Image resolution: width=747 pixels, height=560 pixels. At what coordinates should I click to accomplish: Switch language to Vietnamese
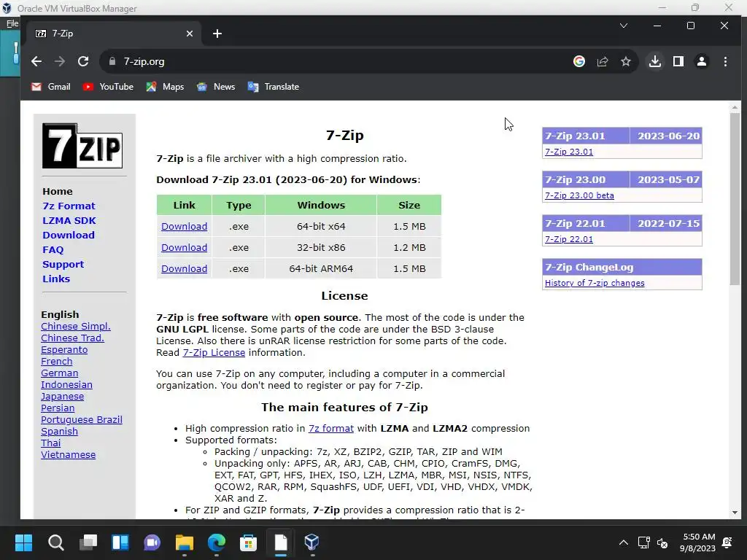tap(68, 455)
